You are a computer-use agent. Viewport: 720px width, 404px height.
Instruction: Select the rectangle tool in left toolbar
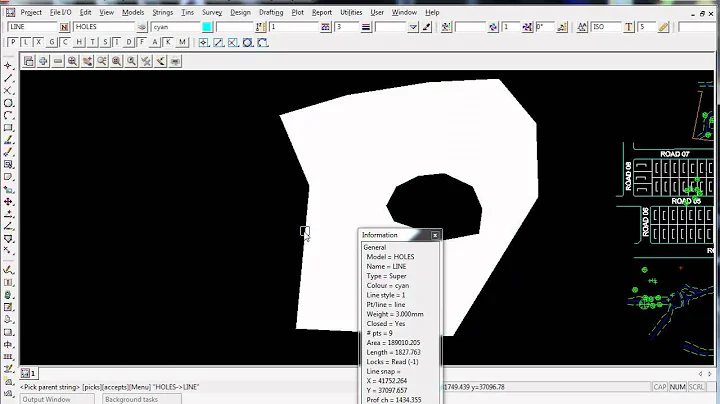8,128
